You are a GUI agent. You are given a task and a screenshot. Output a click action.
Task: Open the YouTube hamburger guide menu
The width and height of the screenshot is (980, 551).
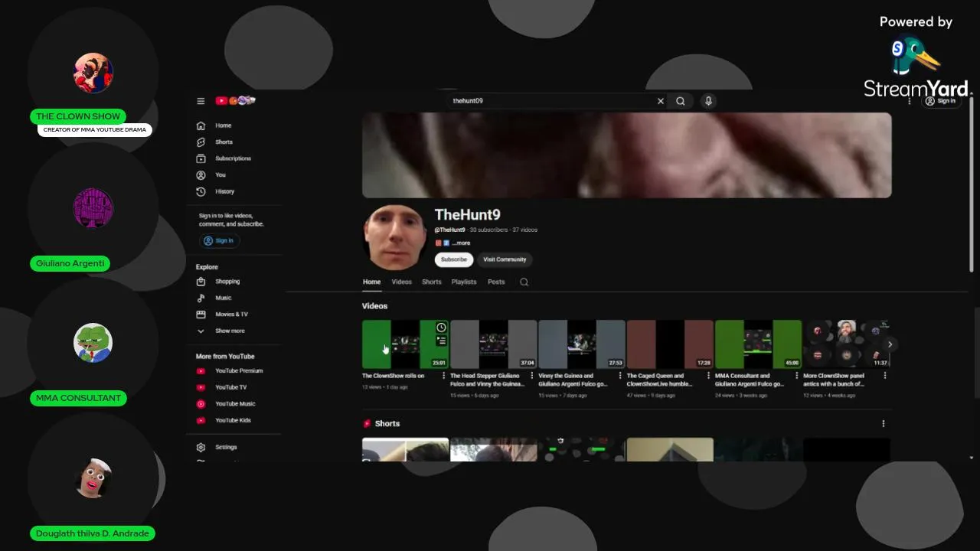point(201,101)
